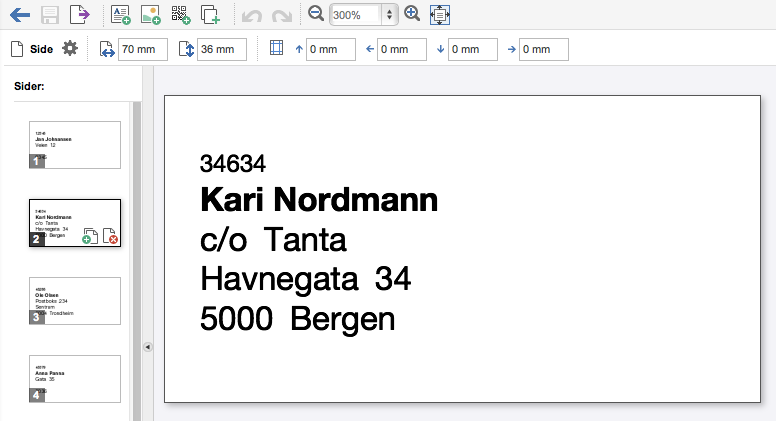Click the page height 36 mm field
The height and width of the screenshot is (421, 776).
coord(221,49)
